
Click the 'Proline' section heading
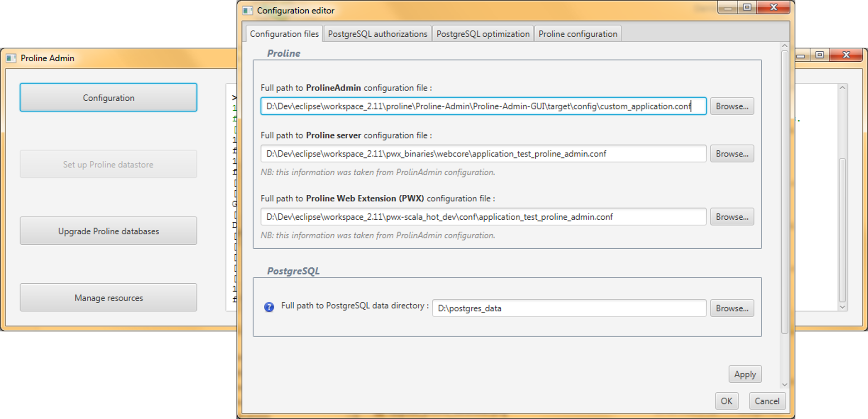(x=284, y=53)
